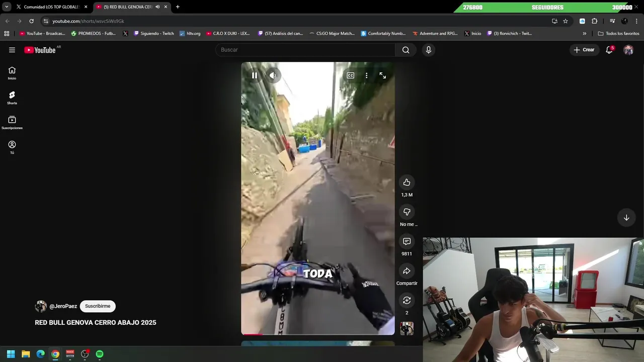Open Windows Start menu
The image size is (644, 362).
pyautogui.click(x=11, y=354)
